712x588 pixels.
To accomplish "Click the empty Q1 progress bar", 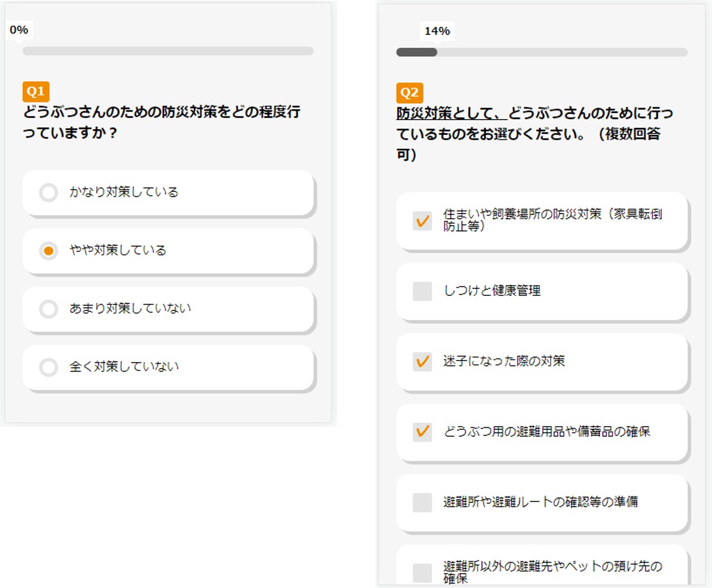I will click(168, 51).
